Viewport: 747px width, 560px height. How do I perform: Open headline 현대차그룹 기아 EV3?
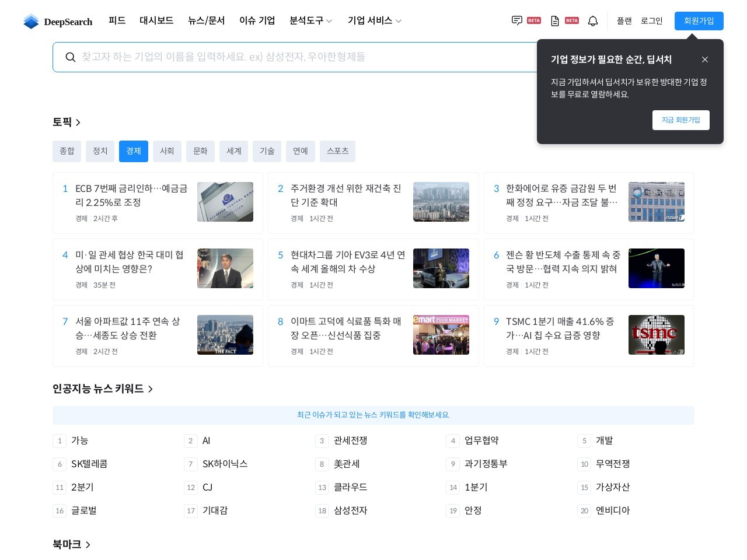coord(348,262)
